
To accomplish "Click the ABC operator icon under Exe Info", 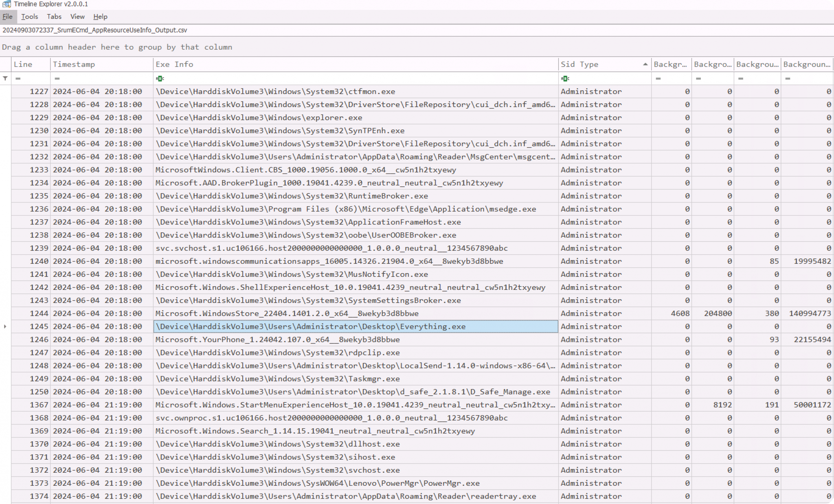I will (x=160, y=78).
